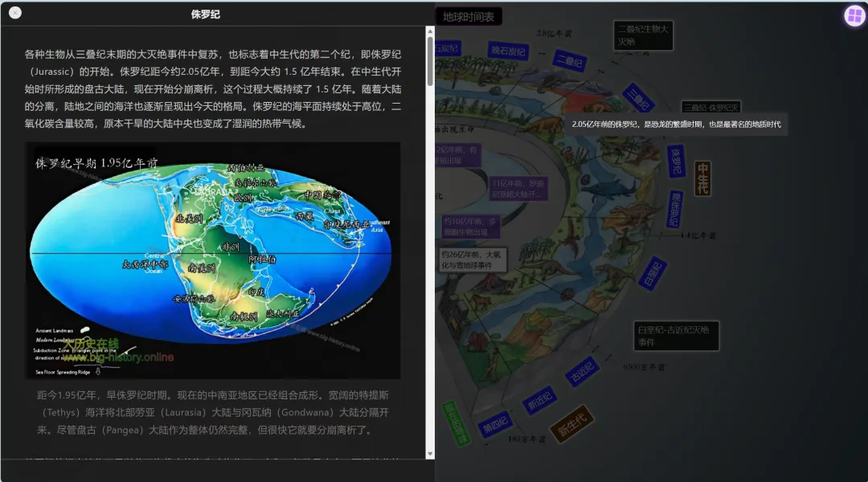Select the 晚侏罗纪 period tag
The height and width of the screenshot is (482, 868).
pos(675,209)
